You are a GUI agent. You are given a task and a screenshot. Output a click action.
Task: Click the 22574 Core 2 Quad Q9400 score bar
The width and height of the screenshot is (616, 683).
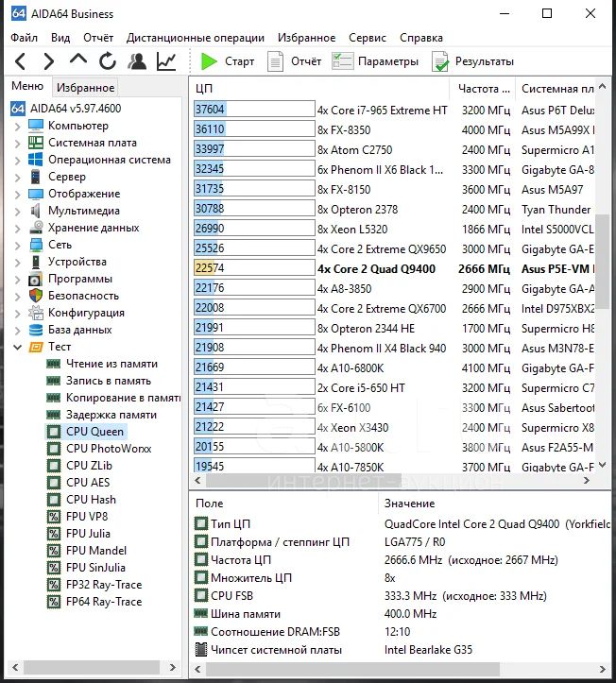[254, 268]
